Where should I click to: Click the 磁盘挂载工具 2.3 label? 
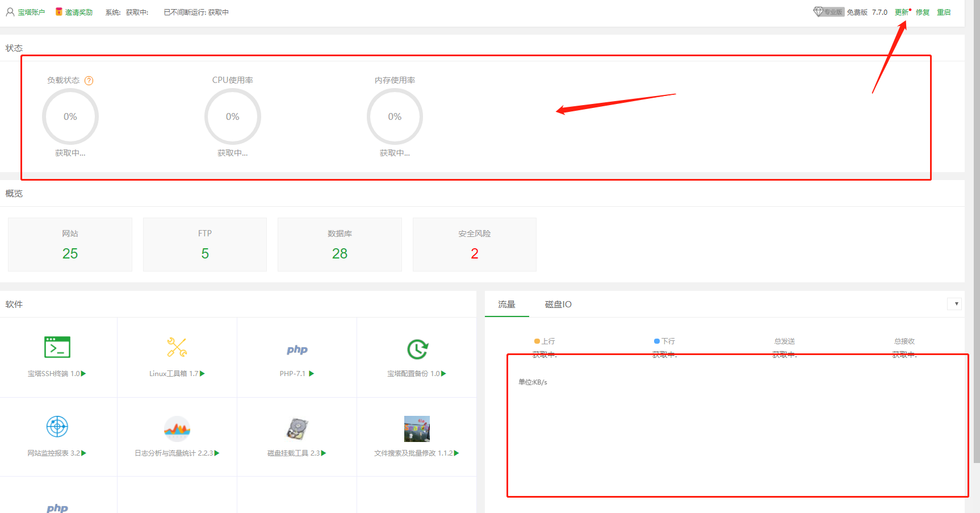pyautogui.click(x=294, y=453)
